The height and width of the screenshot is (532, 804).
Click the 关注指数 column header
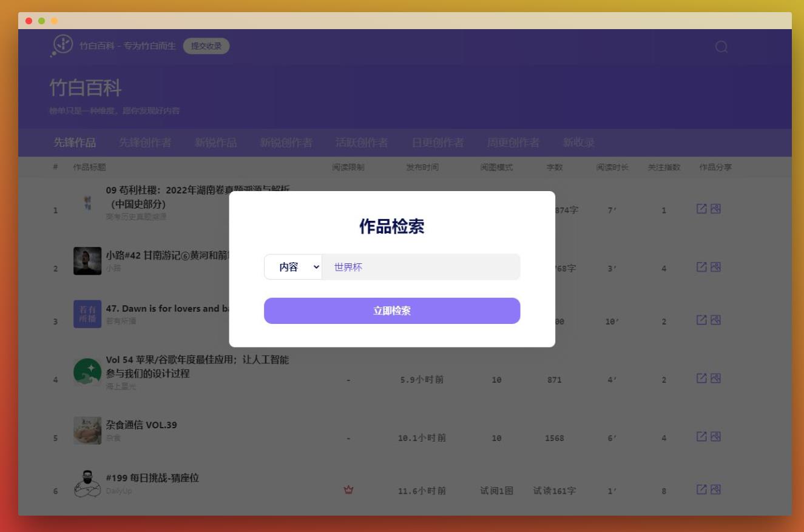(664, 167)
